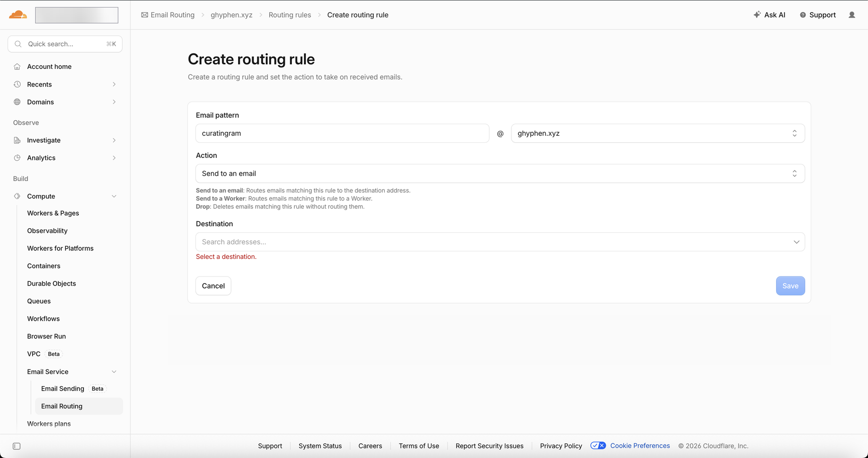The height and width of the screenshot is (458, 868).
Task: Click the Ask AI button
Action: [x=769, y=15]
